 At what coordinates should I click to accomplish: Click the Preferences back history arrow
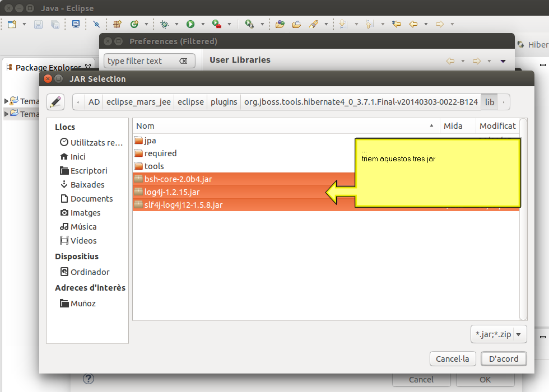450,61
